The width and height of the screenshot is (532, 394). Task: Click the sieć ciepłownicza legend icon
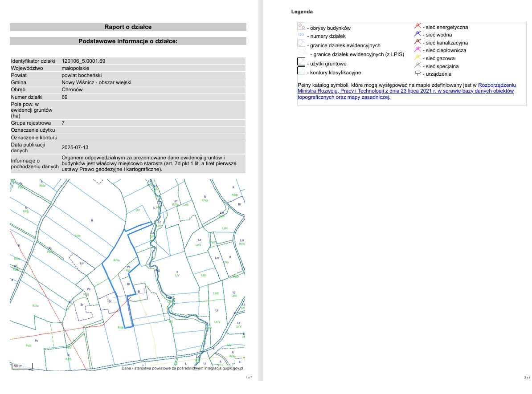click(x=417, y=49)
